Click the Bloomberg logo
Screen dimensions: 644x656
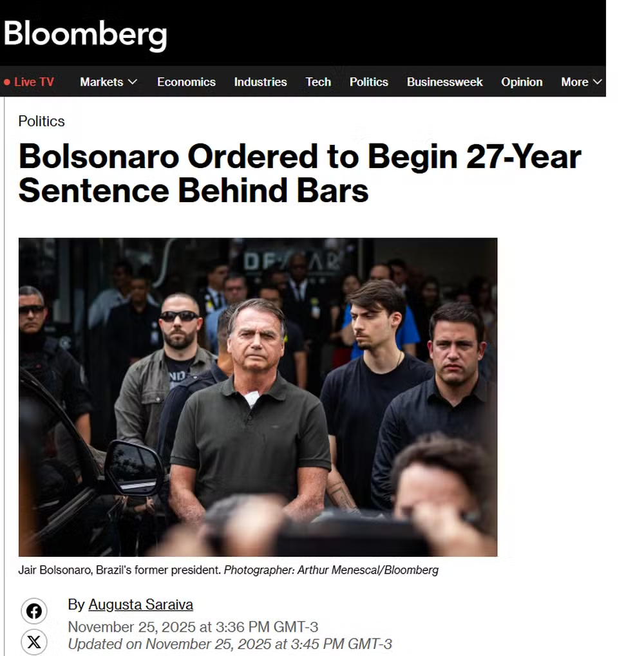pos(85,34)
